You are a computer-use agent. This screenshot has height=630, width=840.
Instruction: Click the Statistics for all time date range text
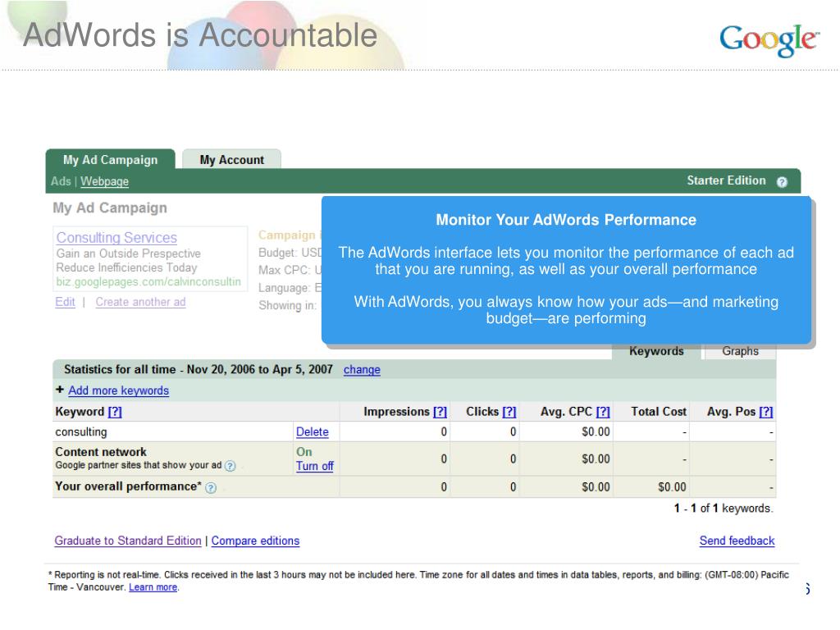click(199, 370)
